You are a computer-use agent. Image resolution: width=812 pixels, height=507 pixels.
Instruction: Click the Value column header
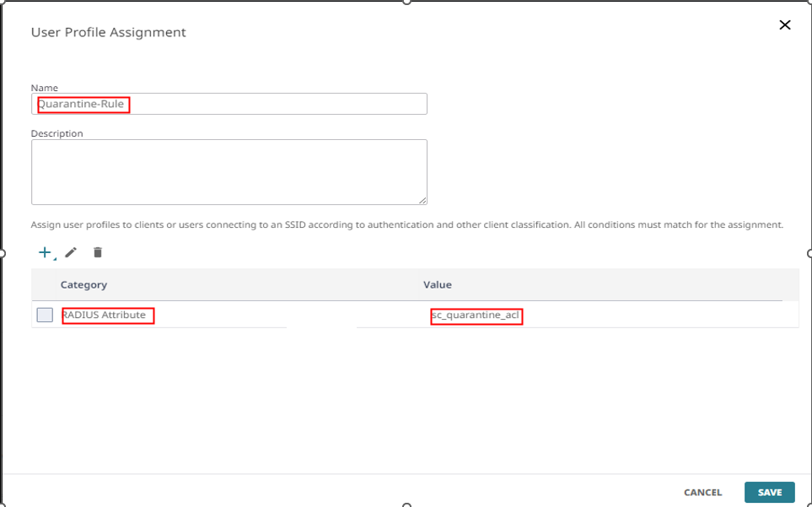(x=437, y=285)
